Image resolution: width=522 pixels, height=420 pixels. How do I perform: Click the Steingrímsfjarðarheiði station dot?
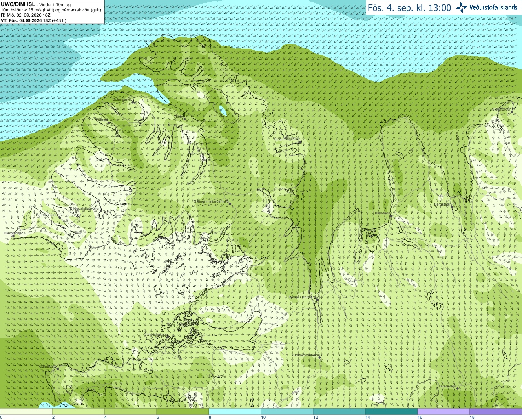pos(229,203)
